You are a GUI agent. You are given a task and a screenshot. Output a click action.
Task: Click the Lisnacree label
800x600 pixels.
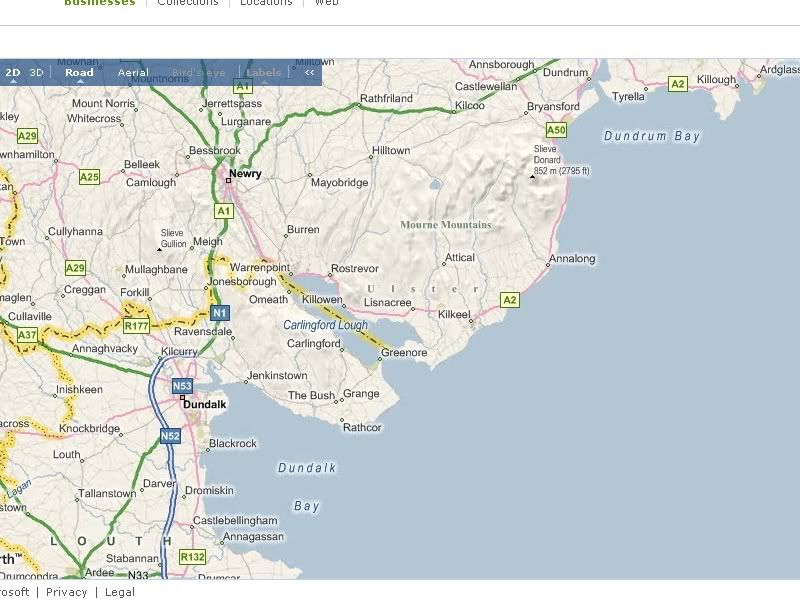(388, 303)
